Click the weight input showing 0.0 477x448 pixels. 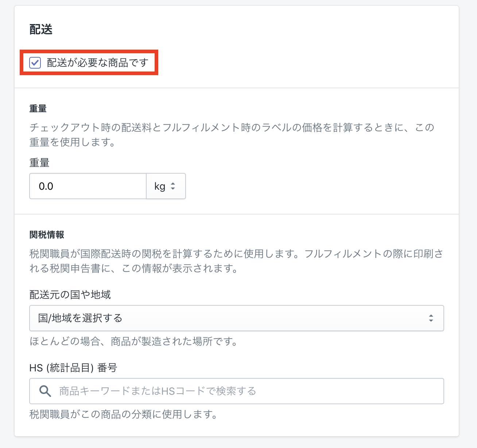click(88, 186)
